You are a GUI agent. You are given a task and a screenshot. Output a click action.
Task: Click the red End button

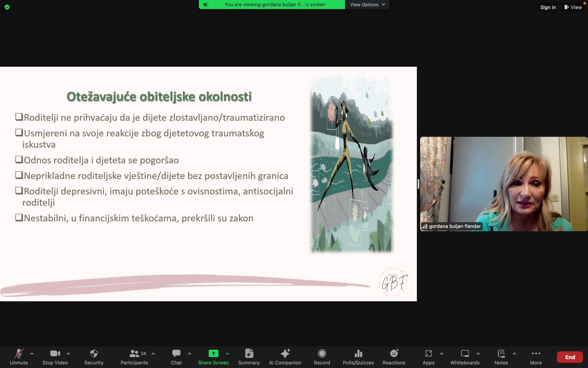click(570, 357)
